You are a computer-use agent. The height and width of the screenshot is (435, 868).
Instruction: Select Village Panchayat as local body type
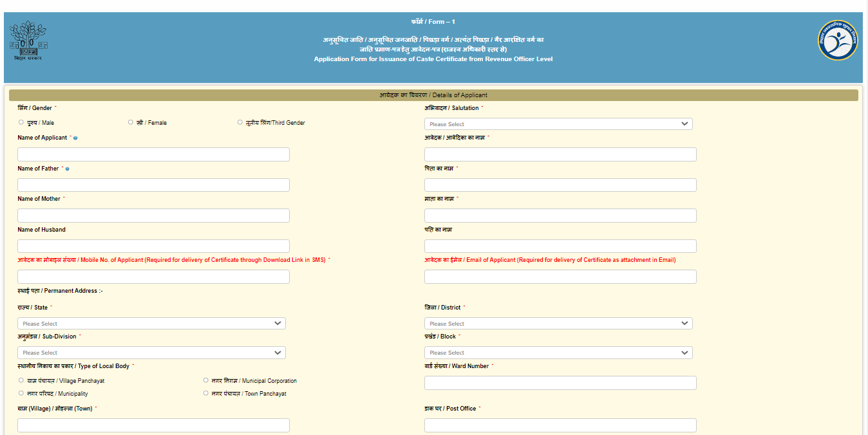click(x=21, y=380)
